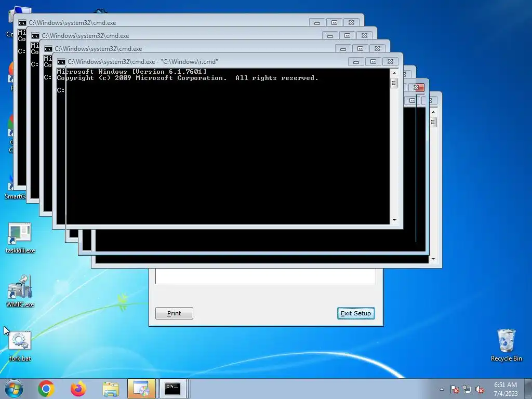Click the scrollbar thumb in r.cmd window

(x=394, y=83)
